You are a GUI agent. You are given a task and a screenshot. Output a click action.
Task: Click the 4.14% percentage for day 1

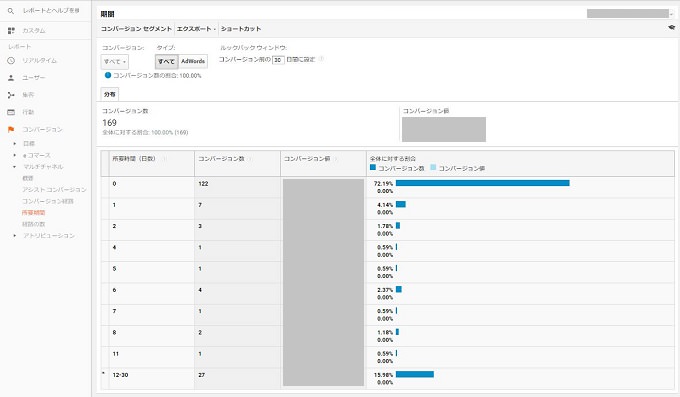tap(385, 205)
